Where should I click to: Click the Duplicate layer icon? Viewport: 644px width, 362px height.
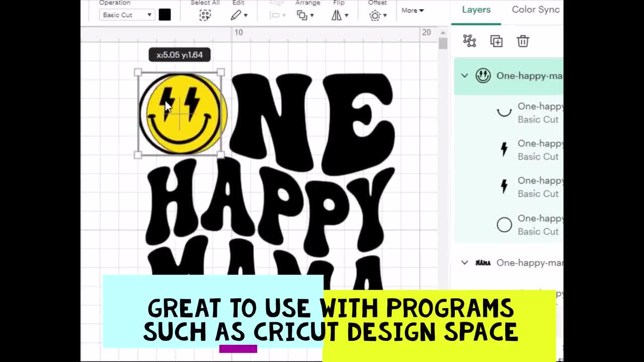coord(496,41)
